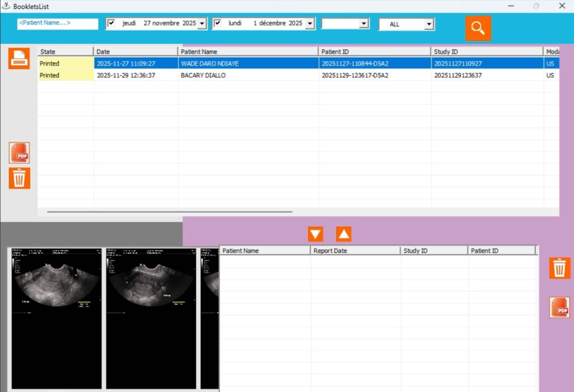Screen dimensions: 574x392
Task: Toggle the start date checkbox (jeudi)
Action: point(111,24)
